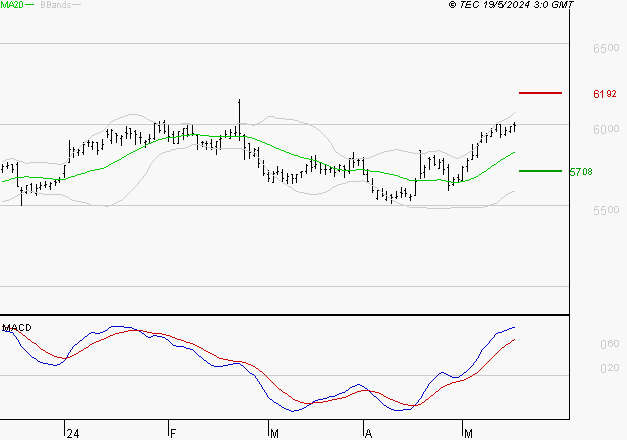Click the BBands legend label
This screenshot has width=627, height=440.
point(56,5)
